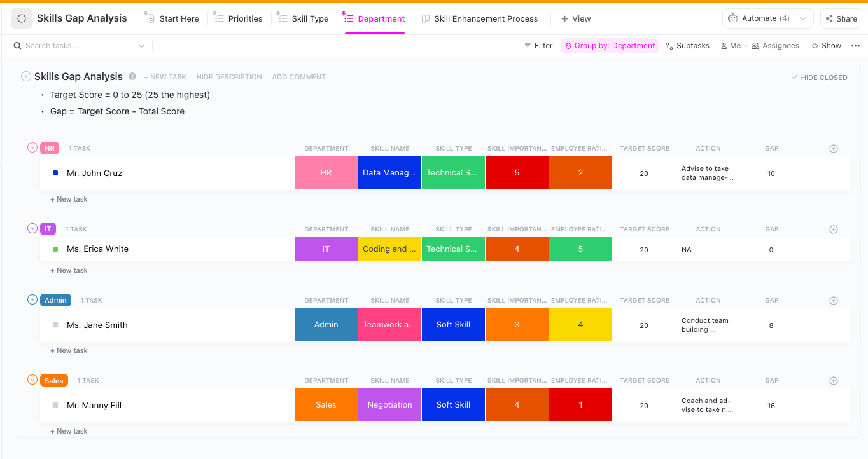Screen dimensions: 868x459
Task: Toggle status box for Ms. Erica White
Action: coord(55,249)
